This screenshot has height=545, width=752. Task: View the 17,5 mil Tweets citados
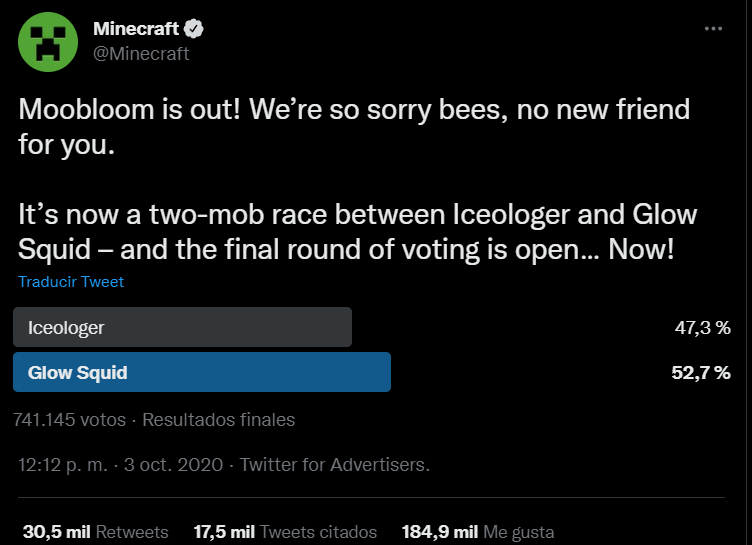click(285, 532)
